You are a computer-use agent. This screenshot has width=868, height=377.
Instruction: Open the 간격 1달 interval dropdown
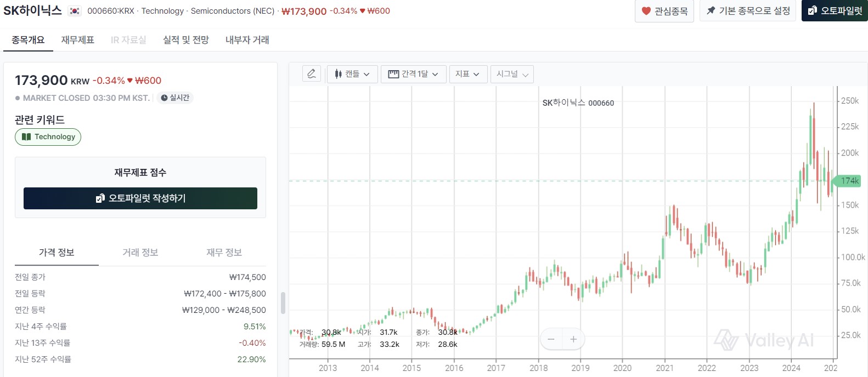[x=413, y=74]
